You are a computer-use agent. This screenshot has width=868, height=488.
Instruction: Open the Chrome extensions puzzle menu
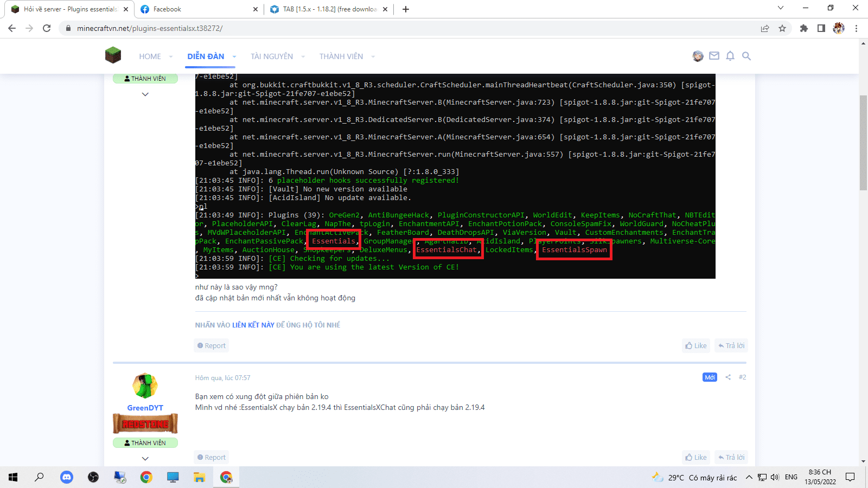pyautogui.click(x=804, y=28)
